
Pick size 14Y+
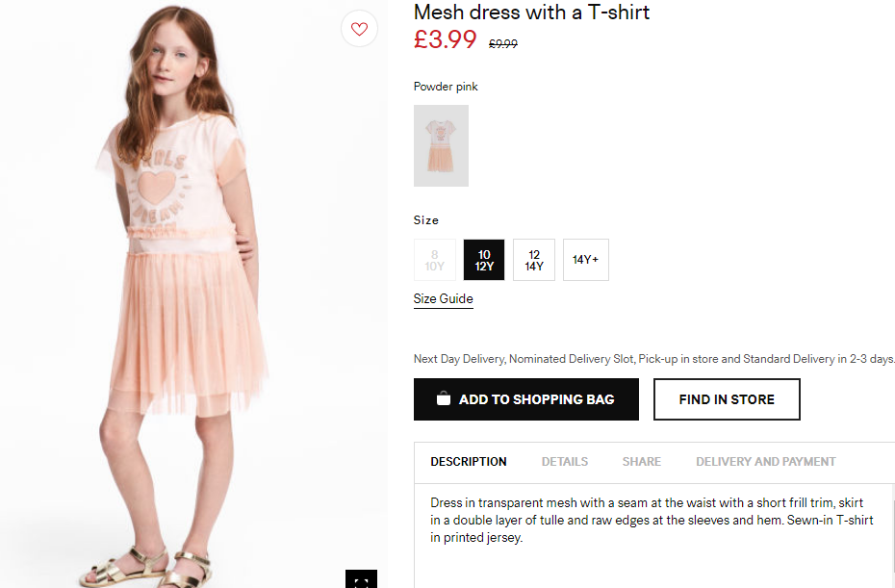(586, 260)
